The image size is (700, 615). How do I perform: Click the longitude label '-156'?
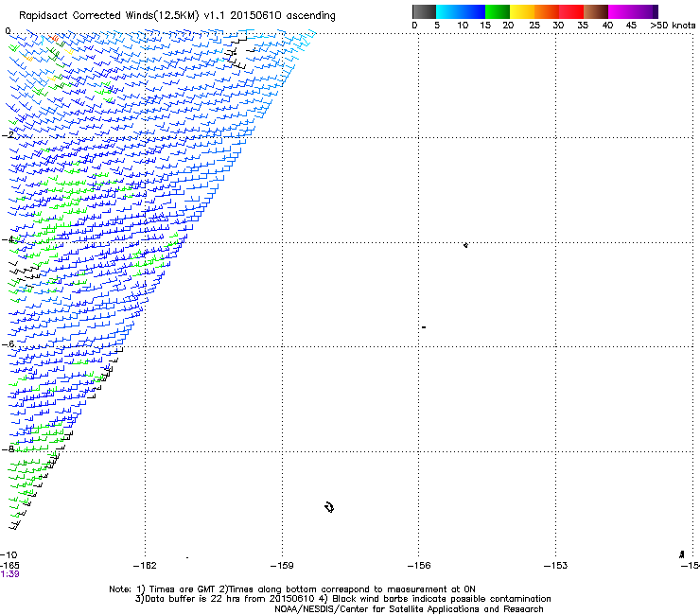tap(419, 566)
